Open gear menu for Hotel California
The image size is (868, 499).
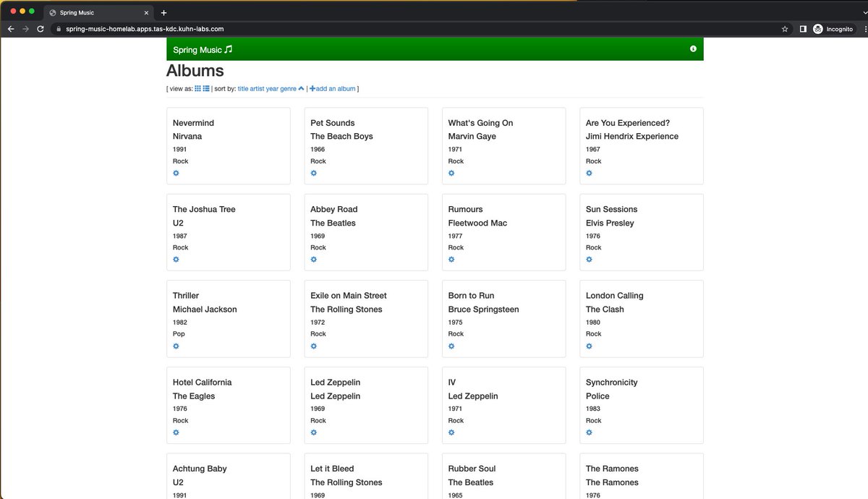click(x=176, y=432)
